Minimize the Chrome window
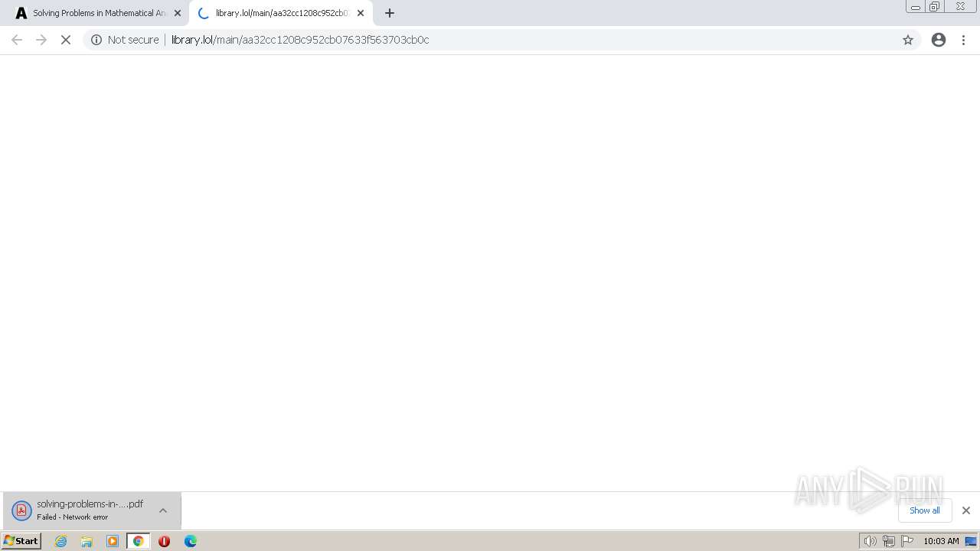 (x=916, y=7)
